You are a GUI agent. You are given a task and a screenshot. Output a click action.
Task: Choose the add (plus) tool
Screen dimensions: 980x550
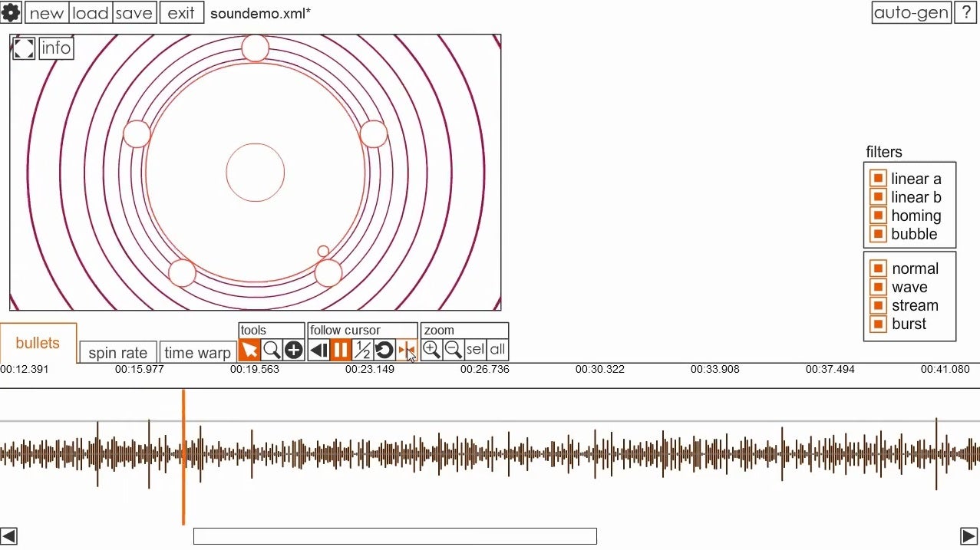pos(294,351)
